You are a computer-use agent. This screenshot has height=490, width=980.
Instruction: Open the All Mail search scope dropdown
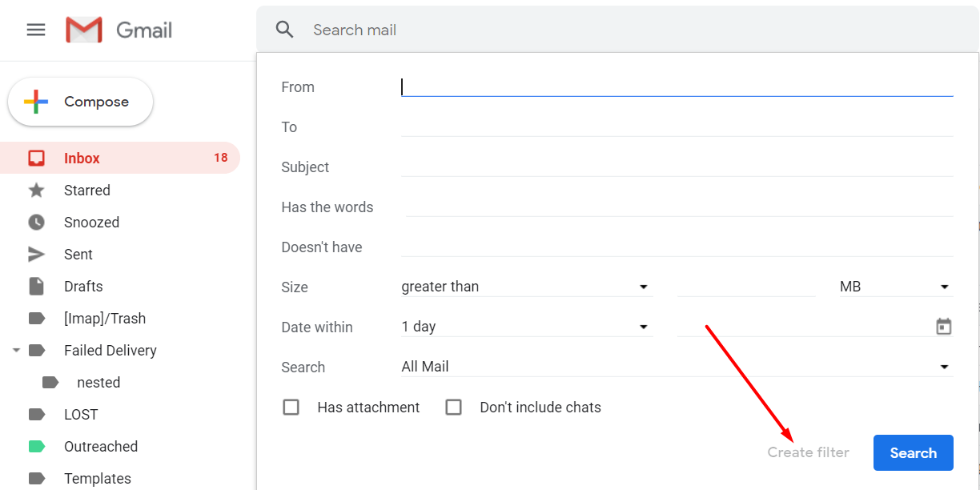(x=676, y=367)
